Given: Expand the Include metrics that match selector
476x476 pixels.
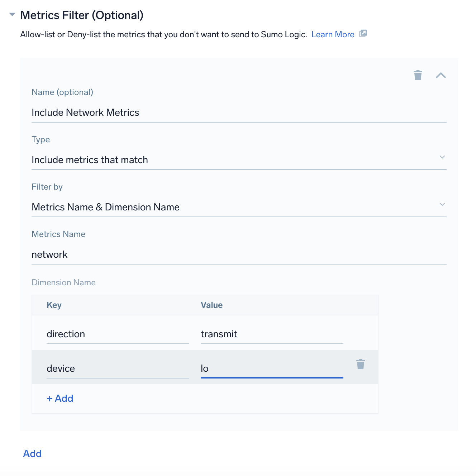Looking at the screenshot, I should (x=442, y=157).
